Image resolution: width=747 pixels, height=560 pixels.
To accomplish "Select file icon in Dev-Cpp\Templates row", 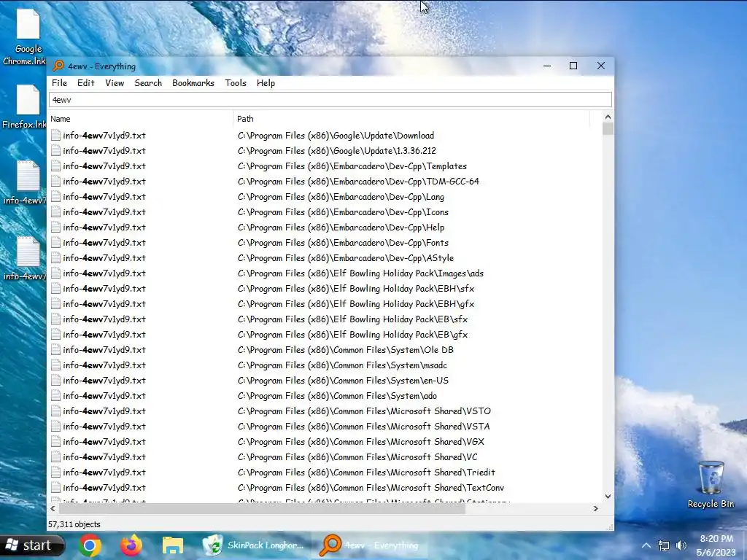I will coord(55,166).
